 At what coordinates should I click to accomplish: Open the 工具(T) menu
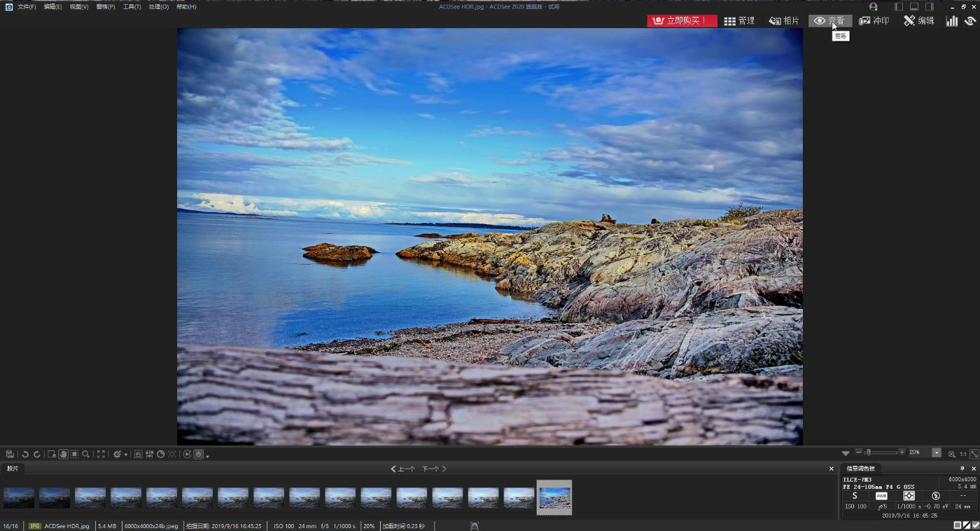coord(132,6)
